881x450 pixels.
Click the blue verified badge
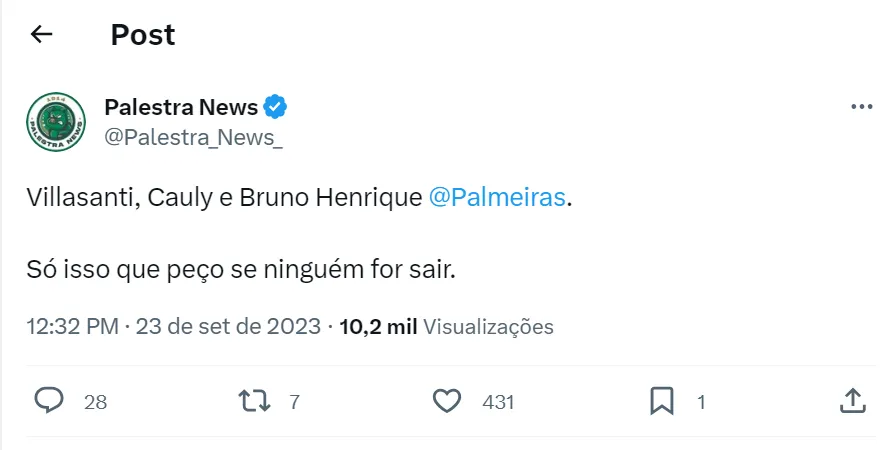[276, 107]
